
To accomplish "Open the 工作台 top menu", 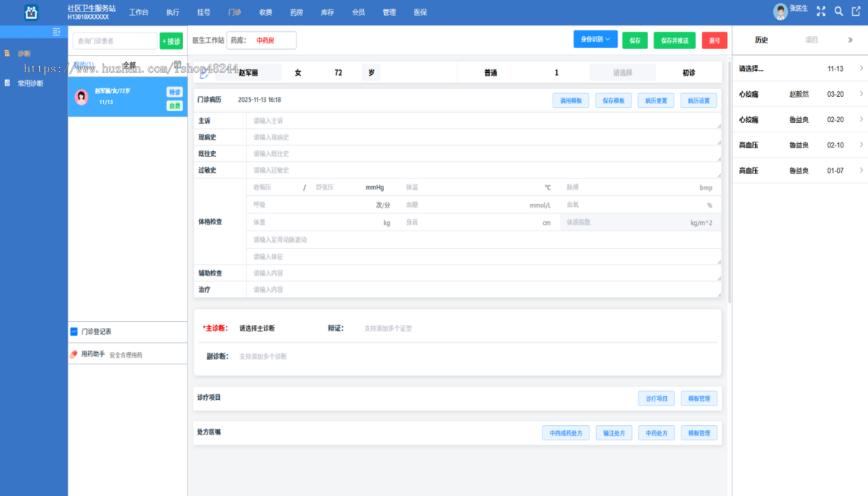I will click(139, 12).
